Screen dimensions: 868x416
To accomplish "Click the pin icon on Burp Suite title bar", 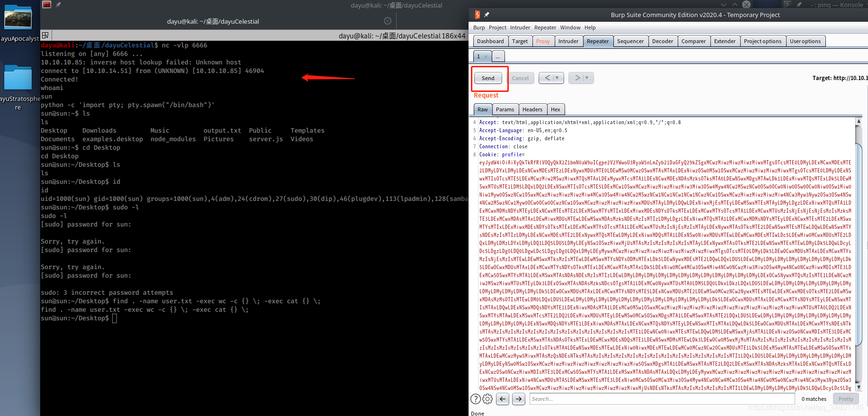I will pos(487,15).
